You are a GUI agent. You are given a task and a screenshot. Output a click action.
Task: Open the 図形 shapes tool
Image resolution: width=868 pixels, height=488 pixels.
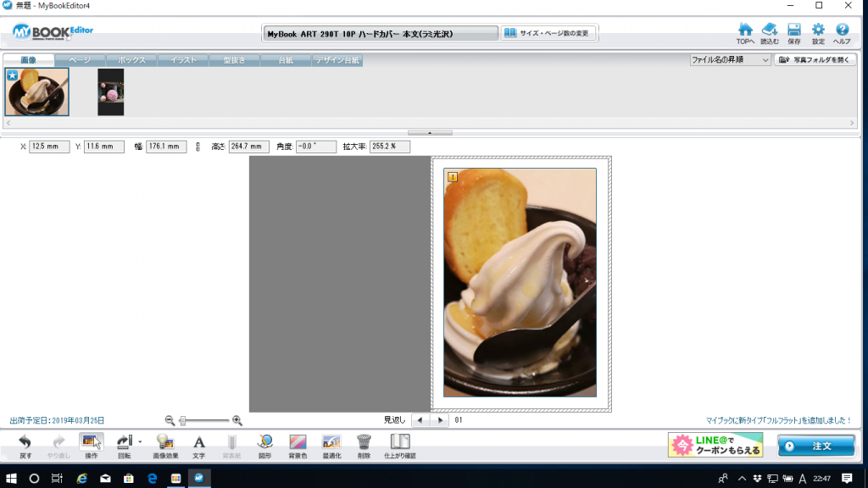pyautogui.click(x=265, y=445)
